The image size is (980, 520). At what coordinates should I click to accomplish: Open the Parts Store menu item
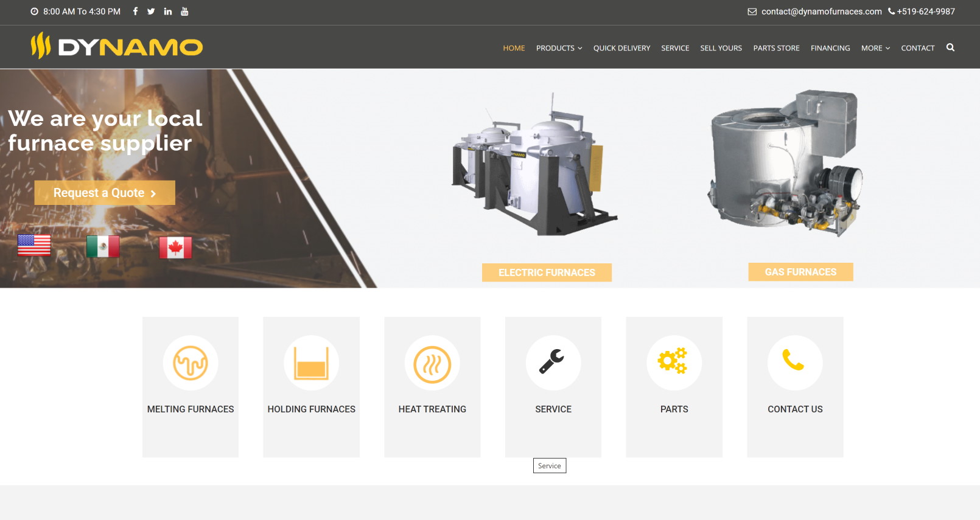point(776,48)
